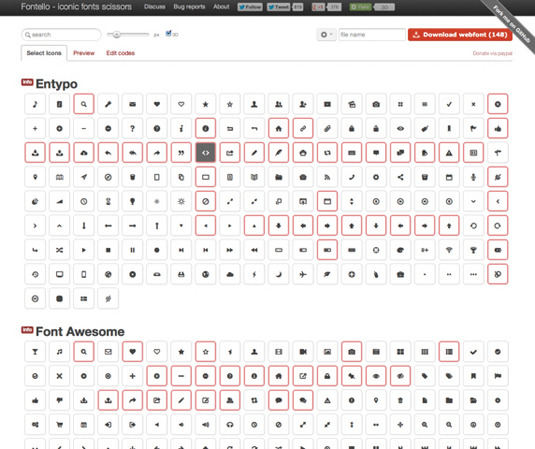Choose the Entypo eye icon
The width and height of the screenshot is (535, 449).
[x=400, y=128]
